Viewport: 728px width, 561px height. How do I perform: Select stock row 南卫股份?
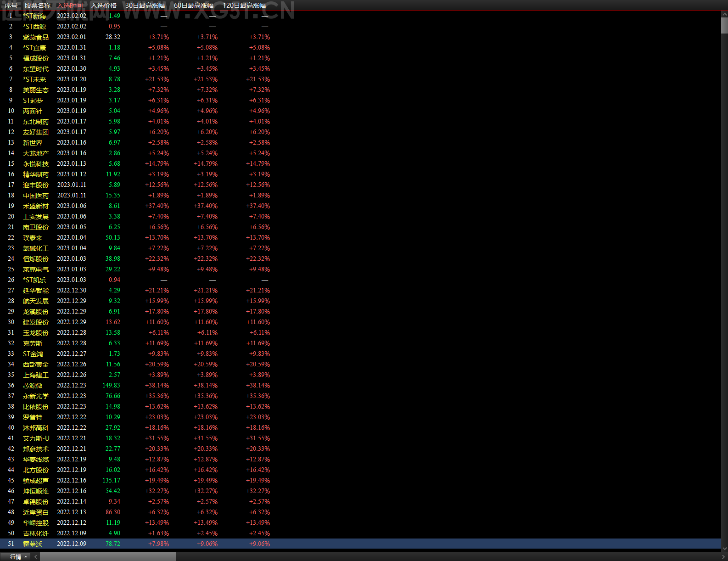point(360,227)
